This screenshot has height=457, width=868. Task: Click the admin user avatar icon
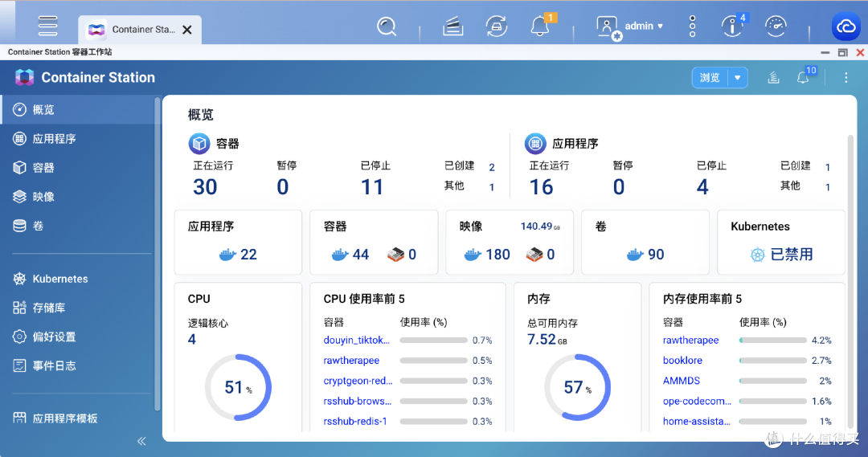click(x=608, y=27)
